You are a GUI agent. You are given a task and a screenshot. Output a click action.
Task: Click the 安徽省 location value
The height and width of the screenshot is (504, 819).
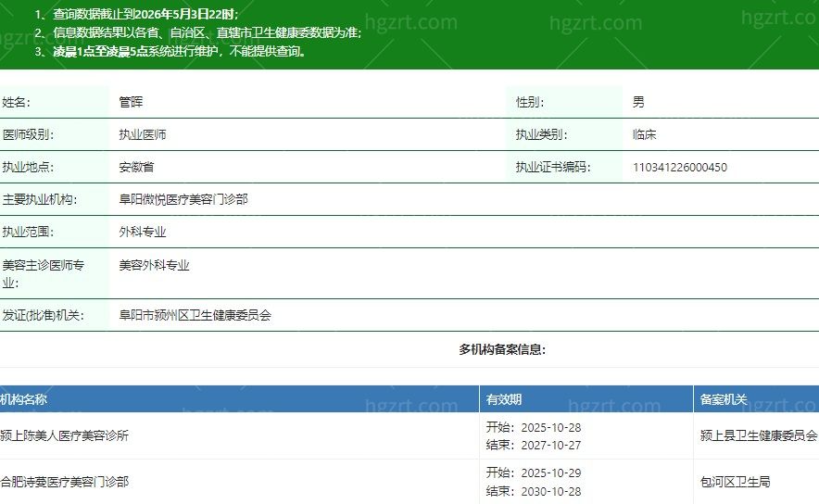[136, 167]
